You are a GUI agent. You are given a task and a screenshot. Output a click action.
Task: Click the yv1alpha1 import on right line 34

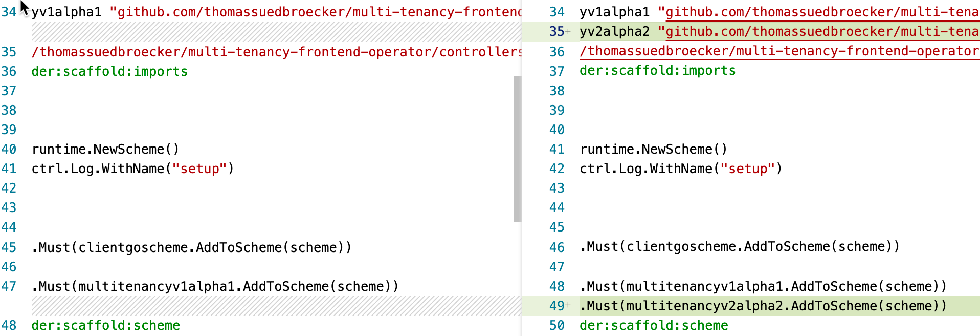(779, 12)
